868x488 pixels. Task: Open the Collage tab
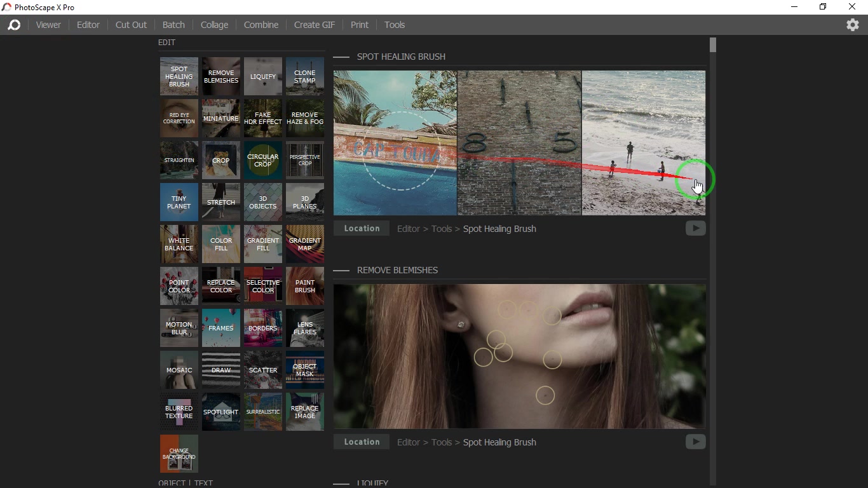(214, 25)
